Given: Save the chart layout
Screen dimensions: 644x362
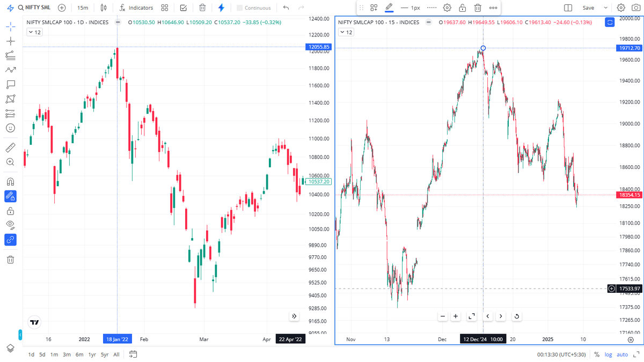Looking at the screenshot, I should (x=589, y=8).
